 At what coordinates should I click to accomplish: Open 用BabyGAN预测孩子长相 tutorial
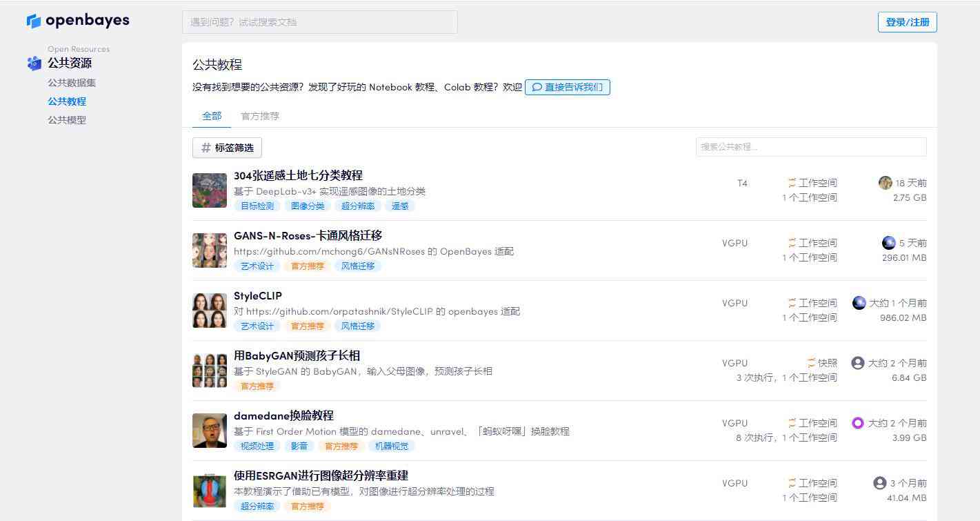(x=297, y=355)
